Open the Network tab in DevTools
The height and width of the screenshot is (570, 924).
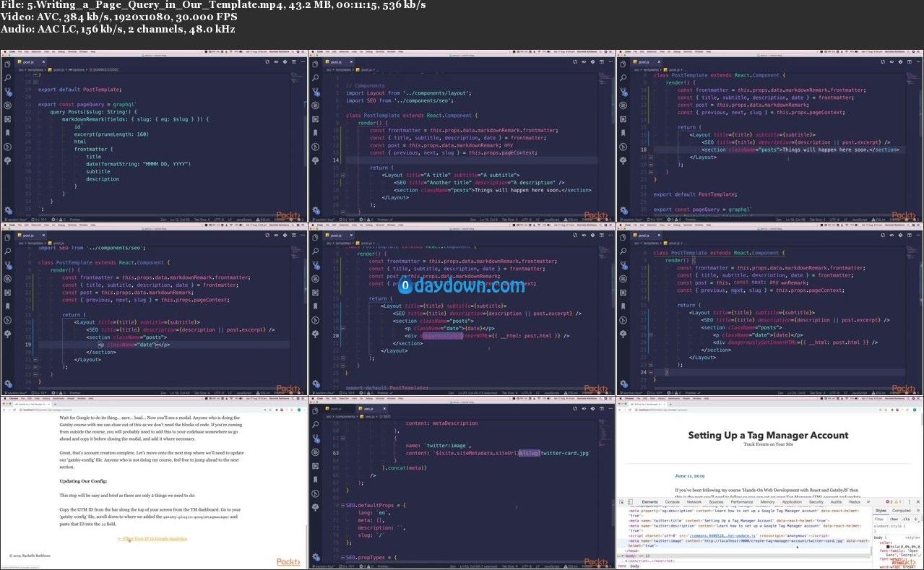[x=694, y=501]
